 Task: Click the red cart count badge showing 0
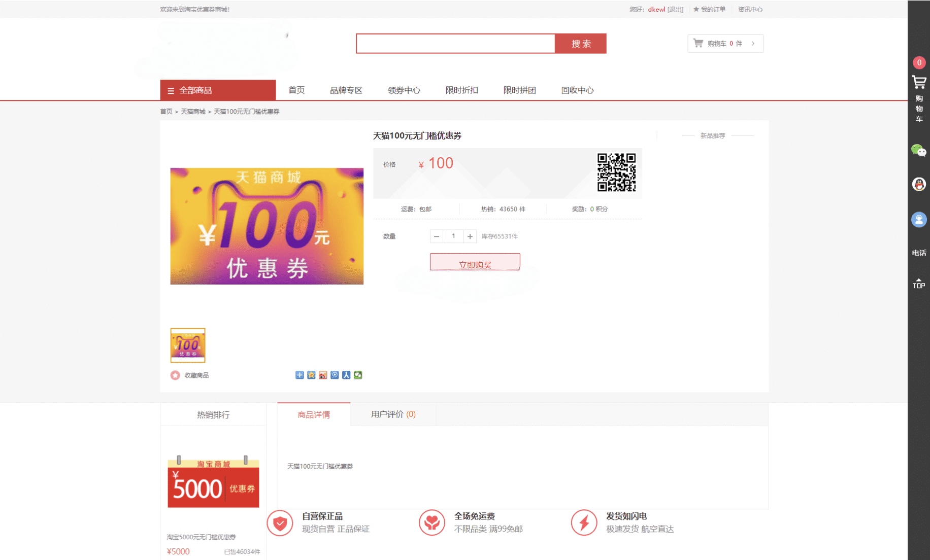coord(919,62)
